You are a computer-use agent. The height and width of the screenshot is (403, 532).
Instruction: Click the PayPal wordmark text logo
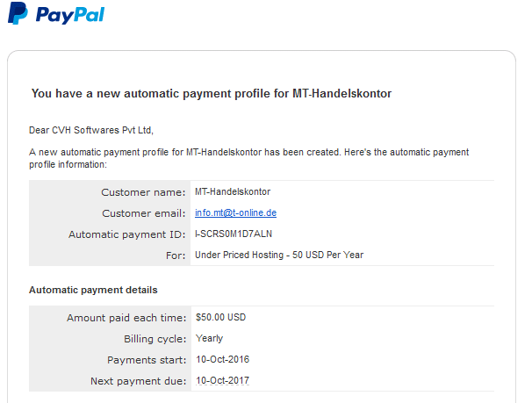pos(70,15)
